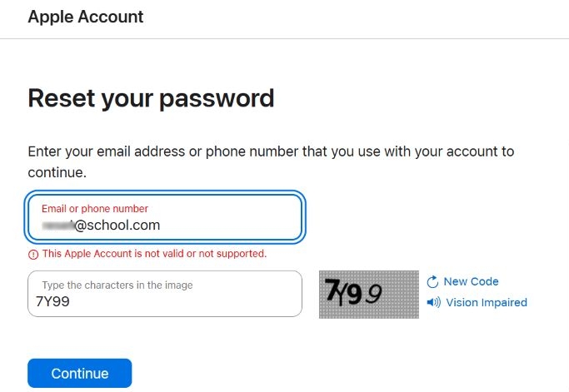Viewport: 569px width, 392px height.
Task: Click the instruction paragraph about email address
Action: (x=271, y=162)
